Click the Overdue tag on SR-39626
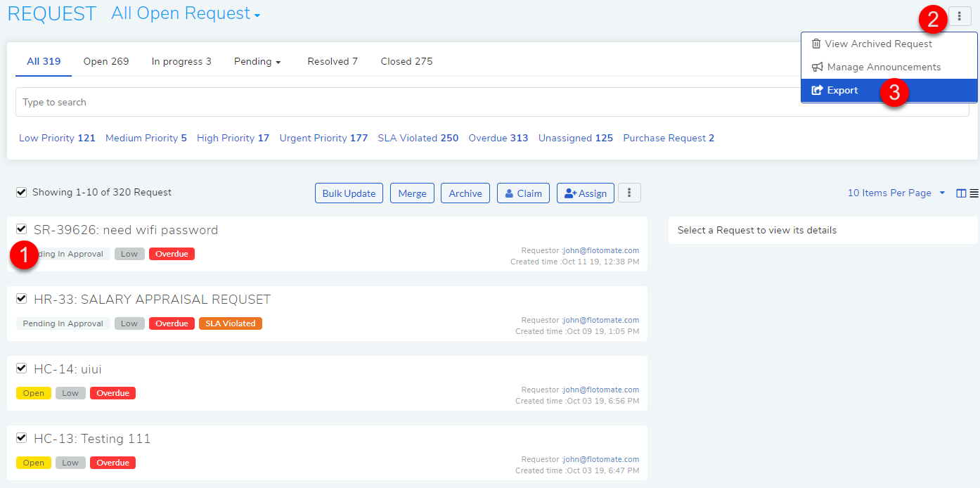980x488 pixels. click(172, 254)
